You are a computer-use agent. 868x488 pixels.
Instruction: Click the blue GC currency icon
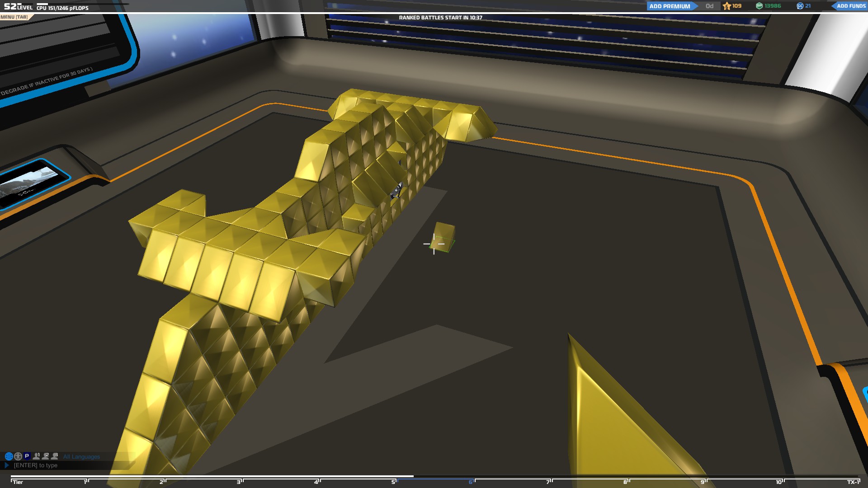pyautogui.click(x=800, y=6)
